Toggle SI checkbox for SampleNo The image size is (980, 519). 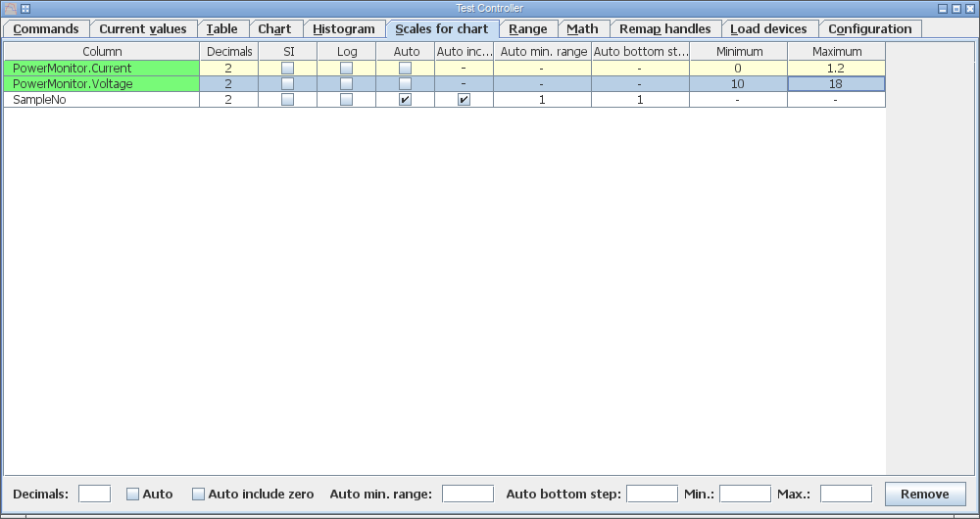[x=287, y=99]
